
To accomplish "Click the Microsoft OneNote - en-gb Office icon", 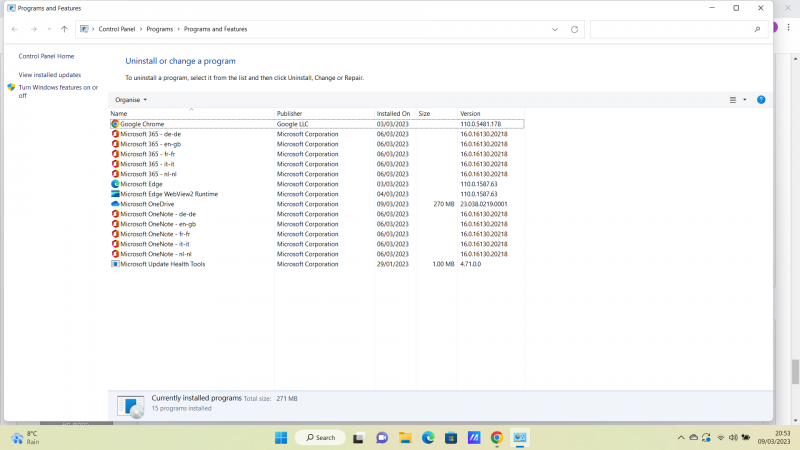I will [x=115, y=223].
